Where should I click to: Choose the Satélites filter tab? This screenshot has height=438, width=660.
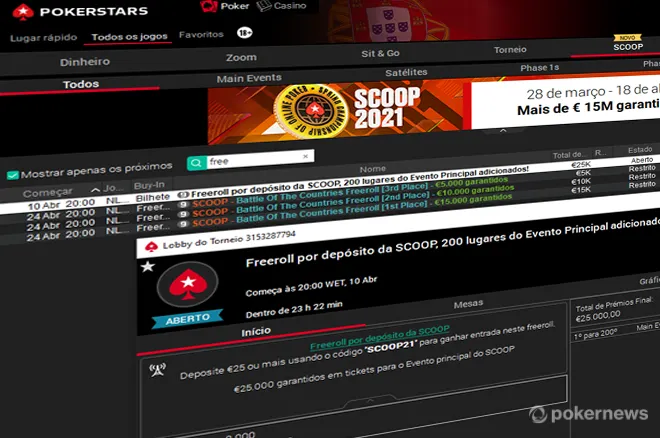[406, 72]
